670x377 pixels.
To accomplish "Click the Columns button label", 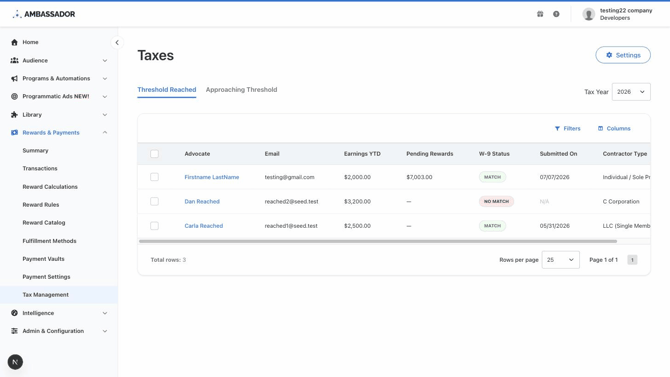I will pyautogui.click(x=618, y=128).
